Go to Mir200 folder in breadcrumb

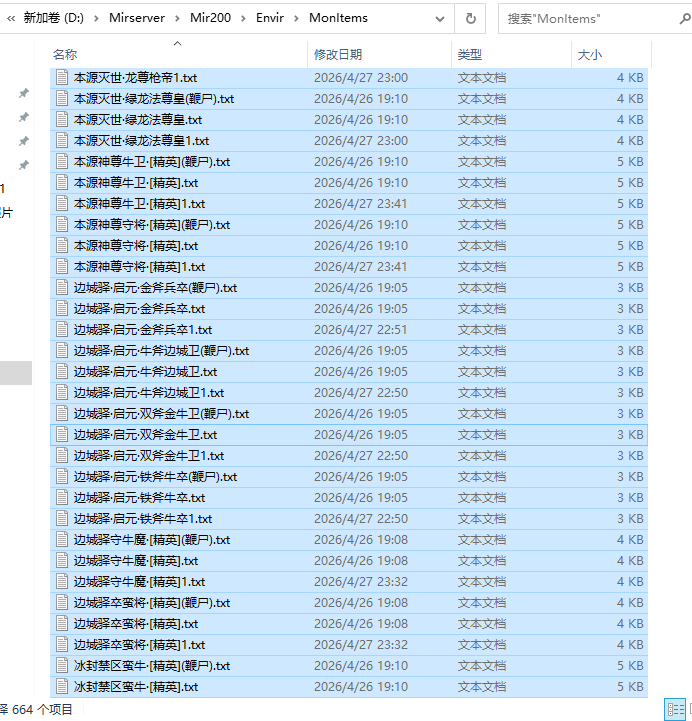tap(210, 18)
